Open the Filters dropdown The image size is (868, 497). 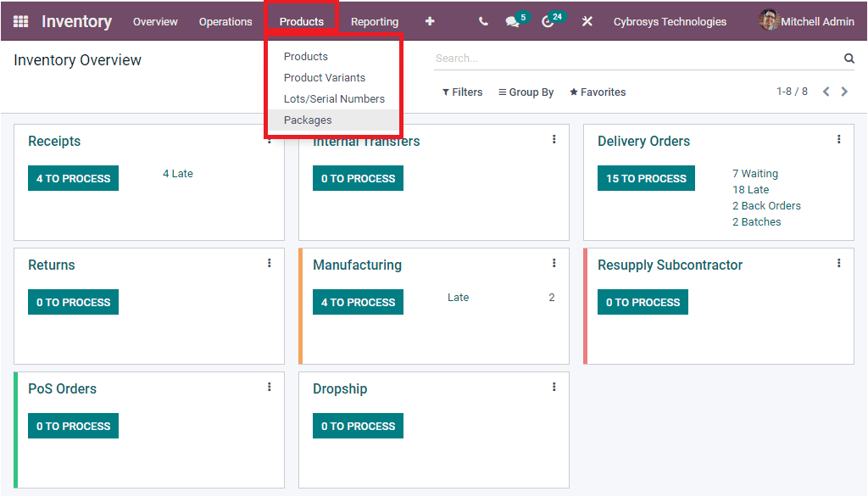(462, 92)
